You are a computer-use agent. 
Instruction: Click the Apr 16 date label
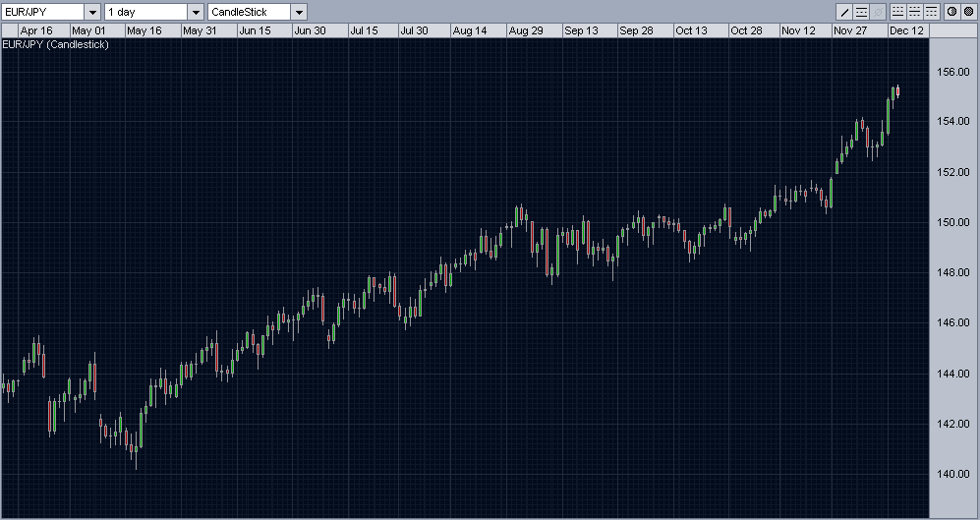click(x=36, y=30)
